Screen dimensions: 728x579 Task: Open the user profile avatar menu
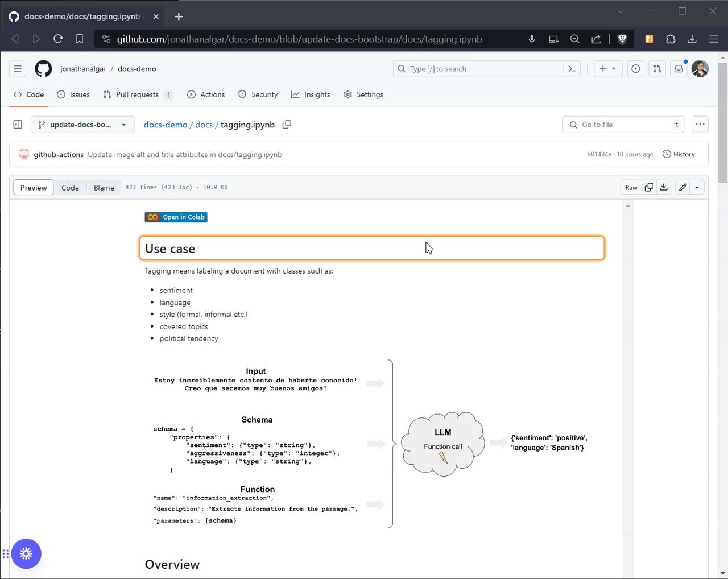click(x=700, y=69)
